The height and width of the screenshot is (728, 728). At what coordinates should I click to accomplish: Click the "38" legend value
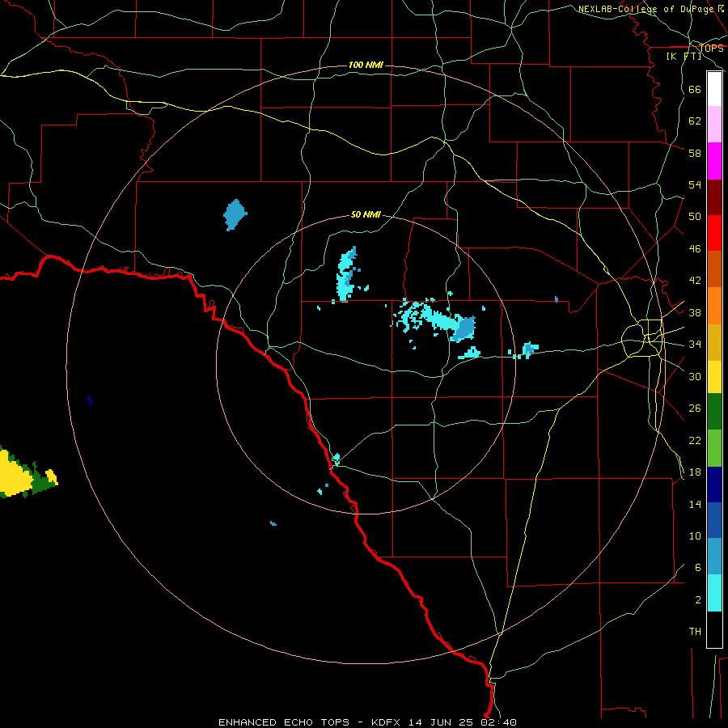click(x=695, y=312)
